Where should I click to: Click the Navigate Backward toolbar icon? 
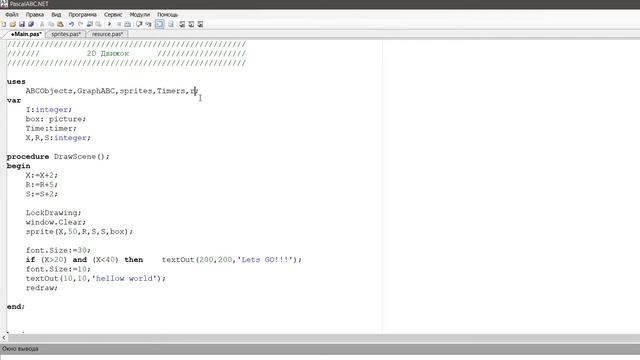point(90,24)
